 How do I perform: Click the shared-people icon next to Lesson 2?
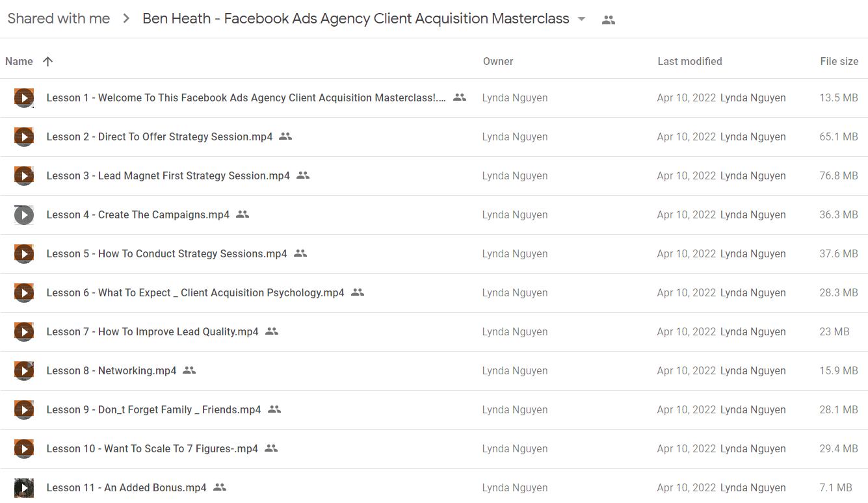[x=285, y=136]
